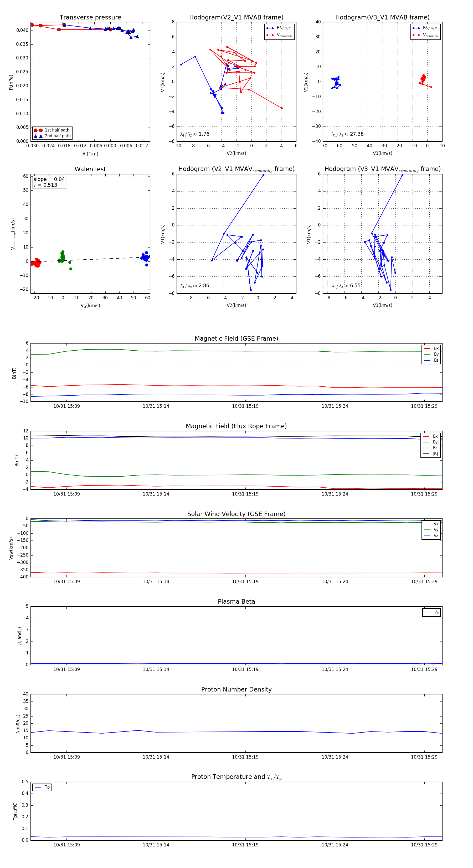Click the 'WalenTest' plot title
This screenshot has height=868, width=473.
coord(90,169)
